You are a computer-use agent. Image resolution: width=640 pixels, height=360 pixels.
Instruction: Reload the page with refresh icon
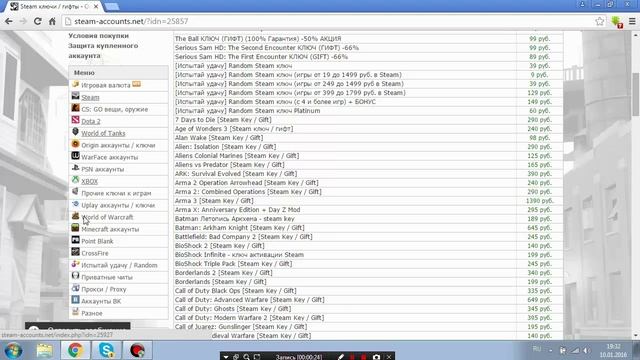pos(38,21)
